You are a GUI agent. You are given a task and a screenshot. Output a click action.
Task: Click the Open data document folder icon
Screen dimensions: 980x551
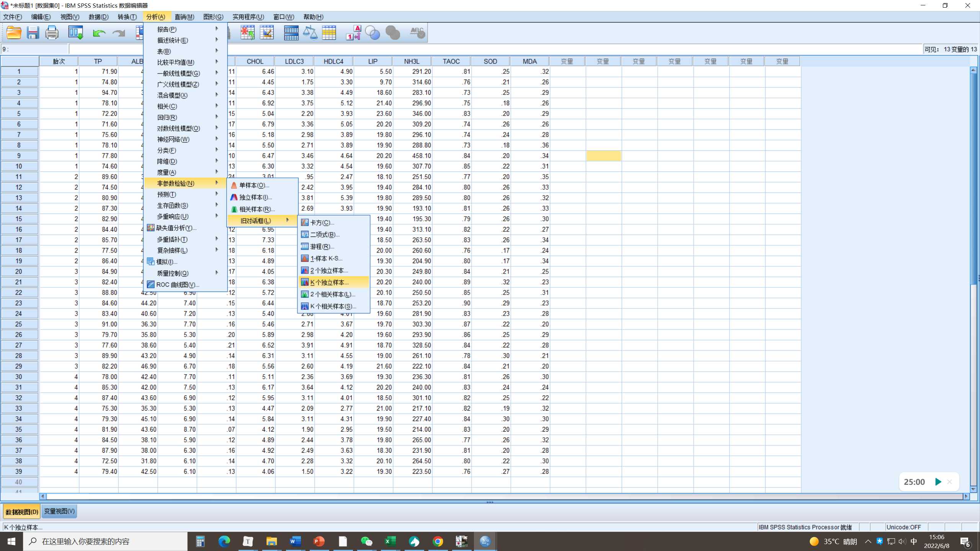pyautogui.click(x=14, y=33)
